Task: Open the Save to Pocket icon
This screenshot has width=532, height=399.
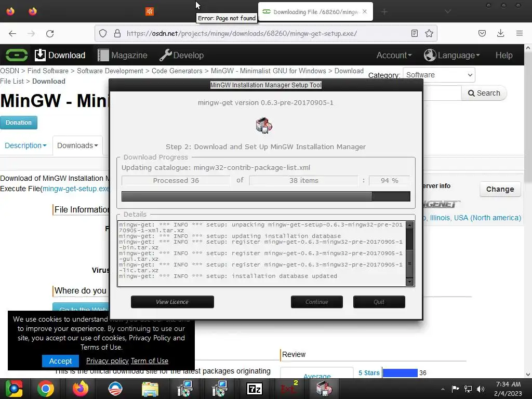Action: coord(482,33)
